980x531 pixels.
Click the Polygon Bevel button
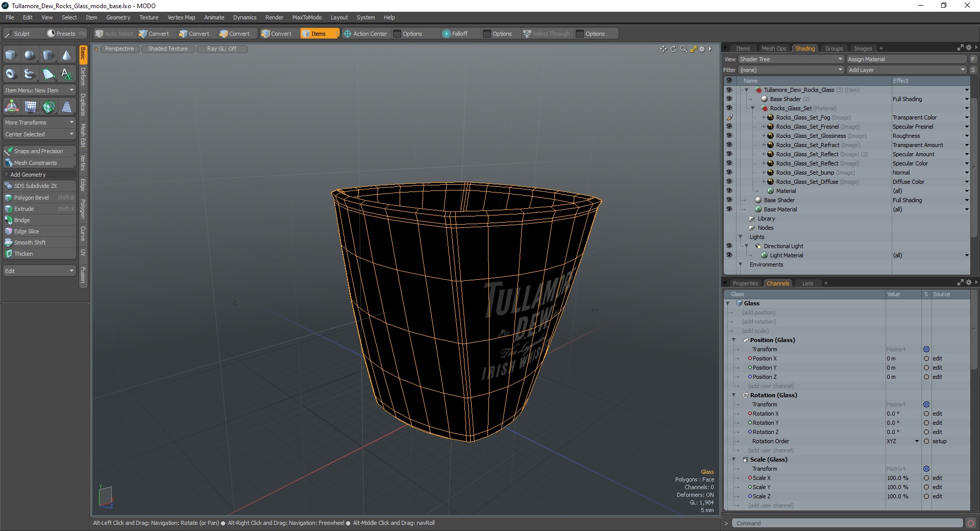(x=39, y=198)
